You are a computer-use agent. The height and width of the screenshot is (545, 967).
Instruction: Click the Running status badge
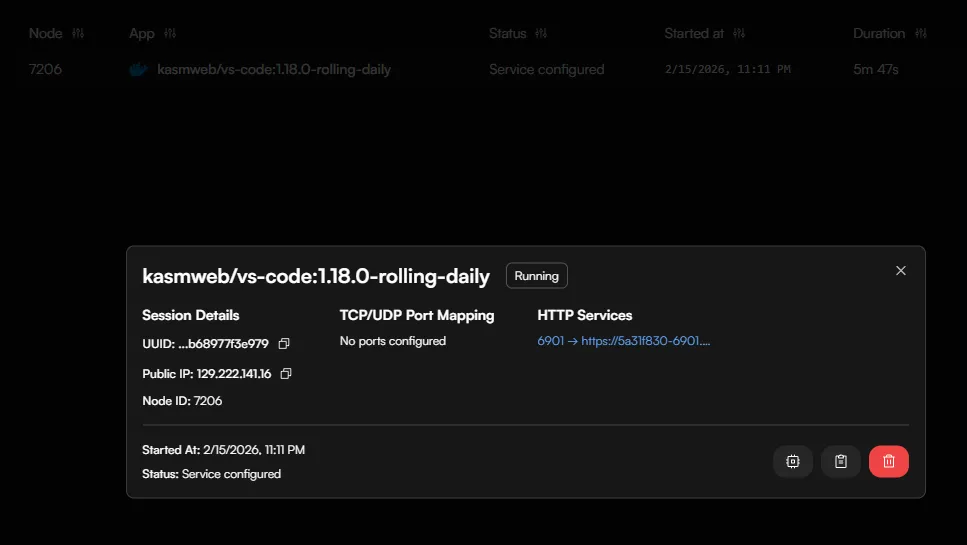coord(537,276)
